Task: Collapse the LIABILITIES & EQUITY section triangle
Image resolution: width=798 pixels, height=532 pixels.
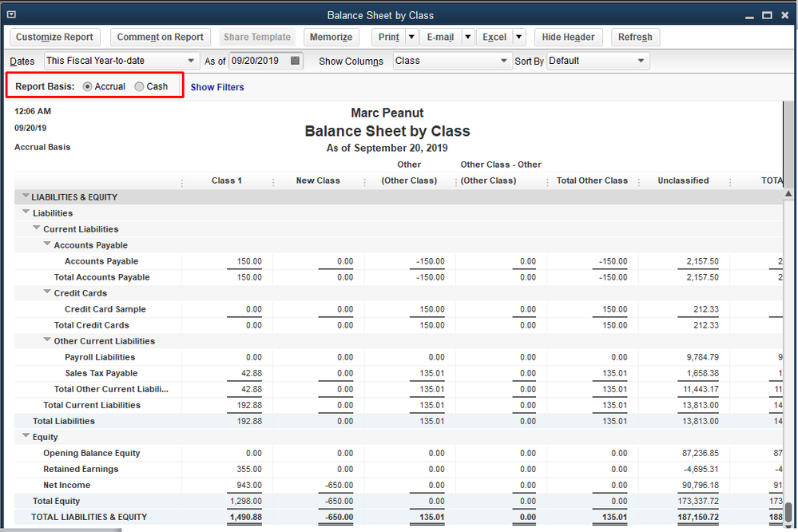Action: click(26, 197)
